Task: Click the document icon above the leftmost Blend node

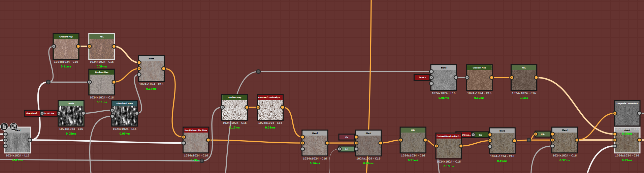Action: [x=4, y=126]
